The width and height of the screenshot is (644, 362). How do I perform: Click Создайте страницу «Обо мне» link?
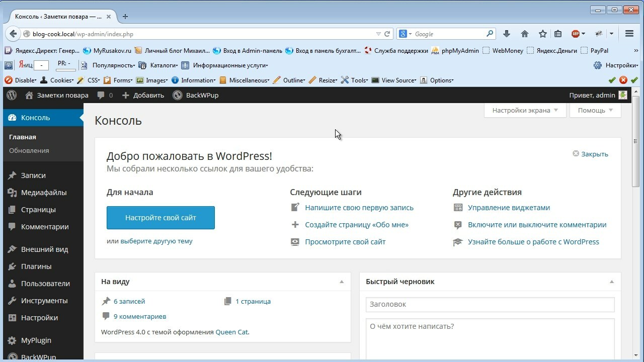357,225
